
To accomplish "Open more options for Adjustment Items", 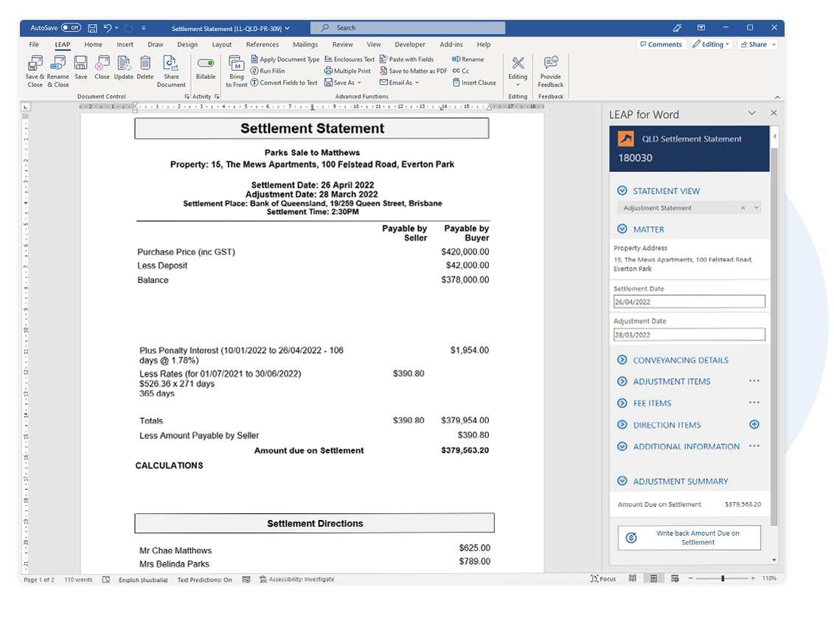I will (754, 381).
